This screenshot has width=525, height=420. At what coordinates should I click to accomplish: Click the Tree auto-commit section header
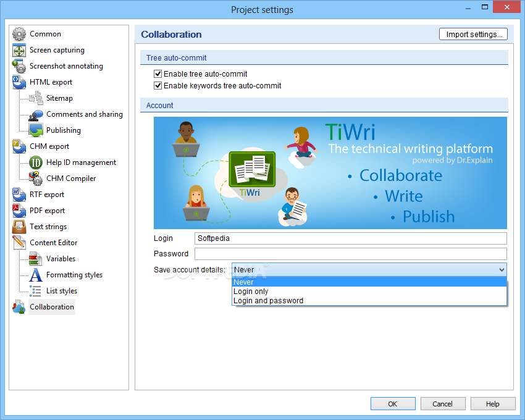[324, 57]
